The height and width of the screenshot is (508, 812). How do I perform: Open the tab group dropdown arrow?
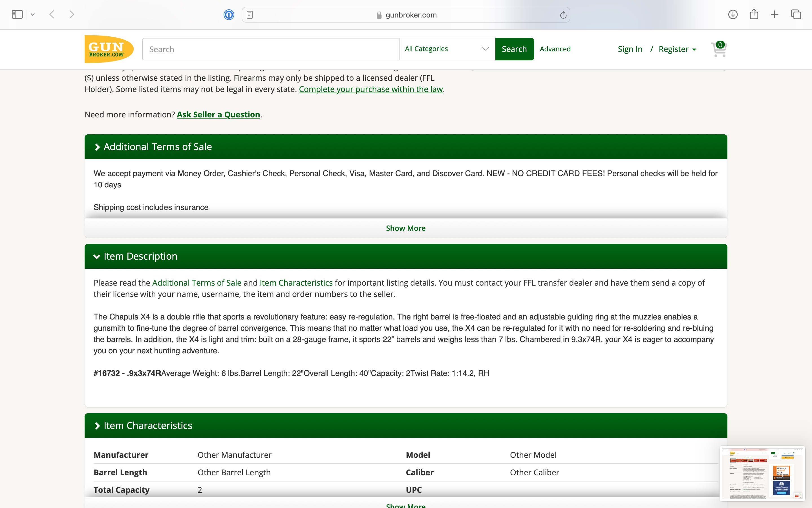pyautogui.click(x=32, y=14)
